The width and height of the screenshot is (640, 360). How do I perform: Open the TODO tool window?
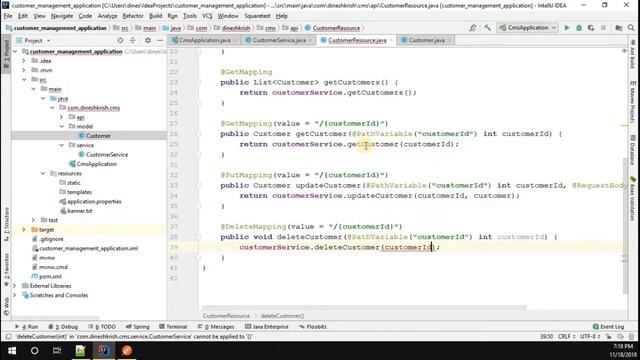tap(102, 327)
